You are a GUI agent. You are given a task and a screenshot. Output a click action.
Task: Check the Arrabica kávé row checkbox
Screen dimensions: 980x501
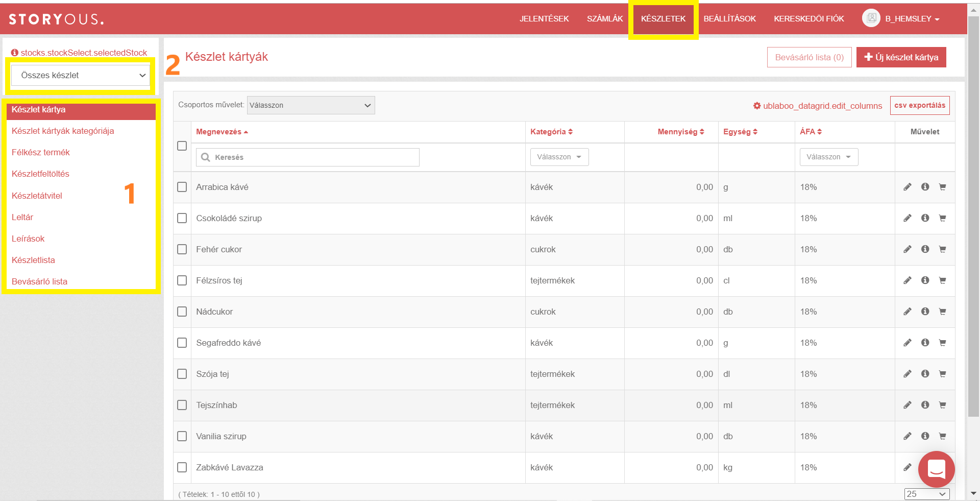click(x=182, y=187)
